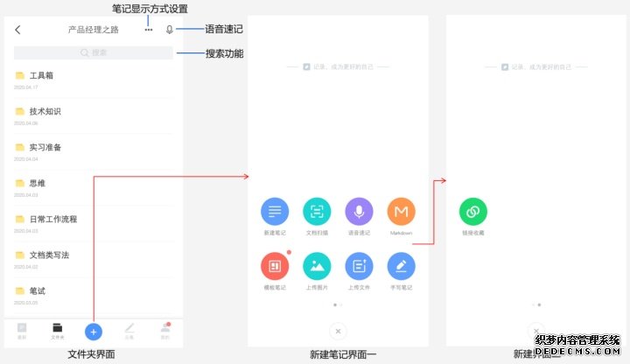Close the new note panel with X
The width and height of the screenshot is (630, 364).
pos(338,332)
